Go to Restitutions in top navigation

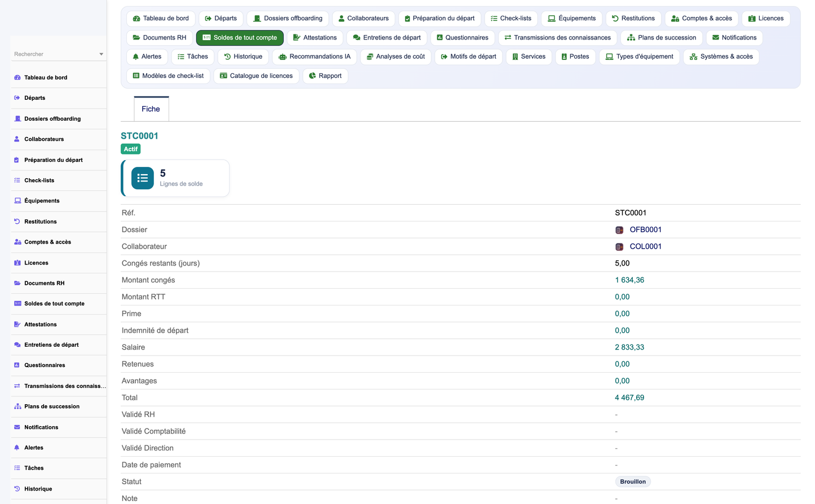[x=633, y=19]
